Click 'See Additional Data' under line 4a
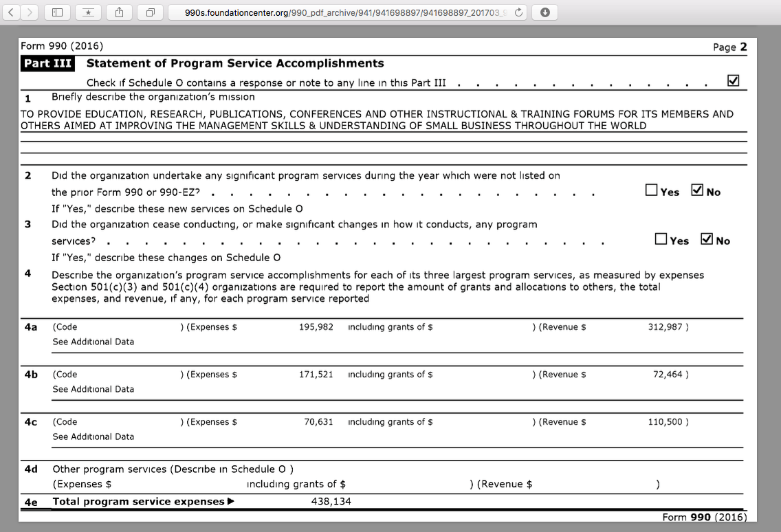Image resolution: width=781 pixels, height=532 pixels. pos(93,342)
